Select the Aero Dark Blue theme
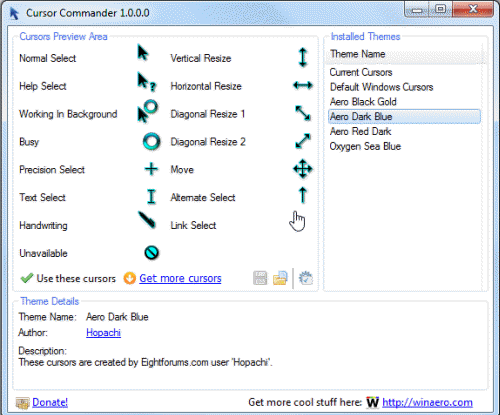Screen dimensions: 500x415 coord(404,117)
